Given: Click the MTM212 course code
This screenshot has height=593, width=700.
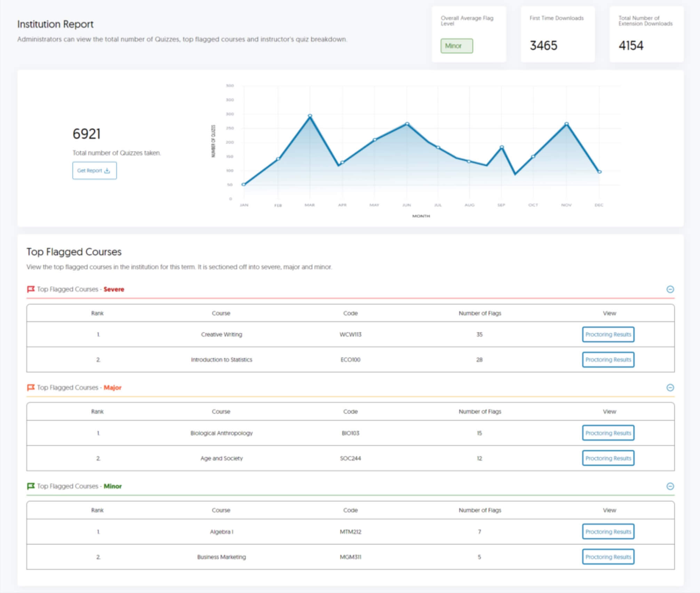Looking at the screenshot, I should point(350,532).
